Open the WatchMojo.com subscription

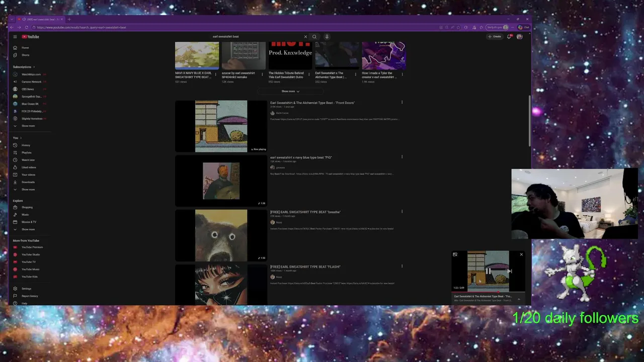pyautogui.click(x=31, y=74)
